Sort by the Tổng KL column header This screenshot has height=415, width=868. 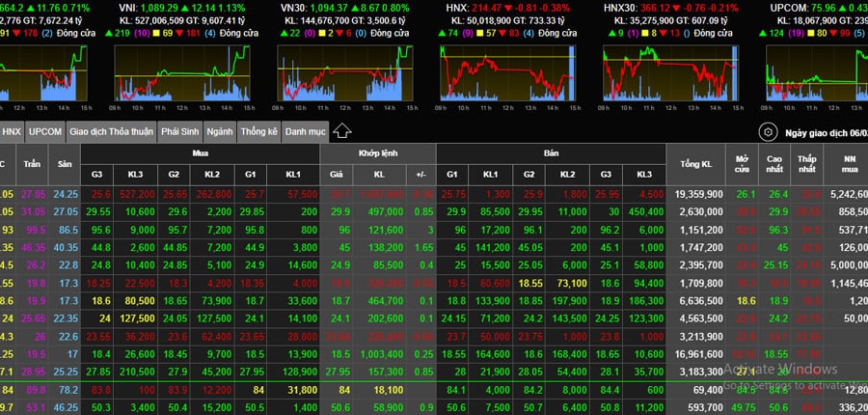(x=695, y=165)
